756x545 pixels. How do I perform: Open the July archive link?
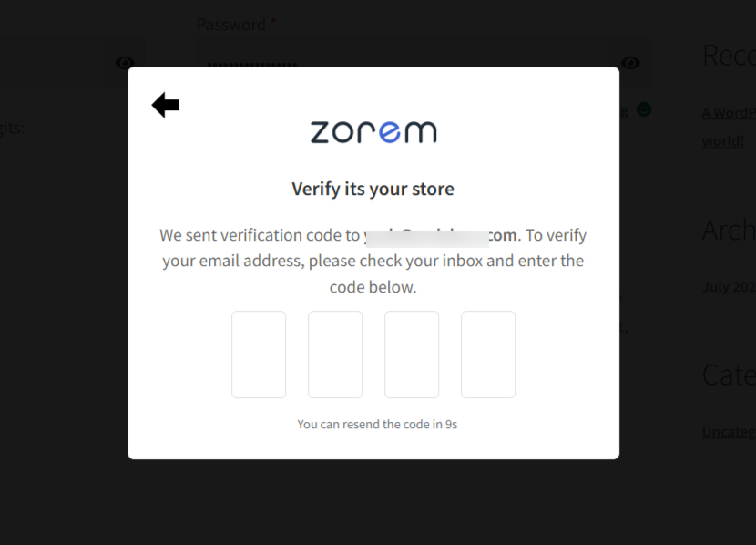(x=729, y=287)
